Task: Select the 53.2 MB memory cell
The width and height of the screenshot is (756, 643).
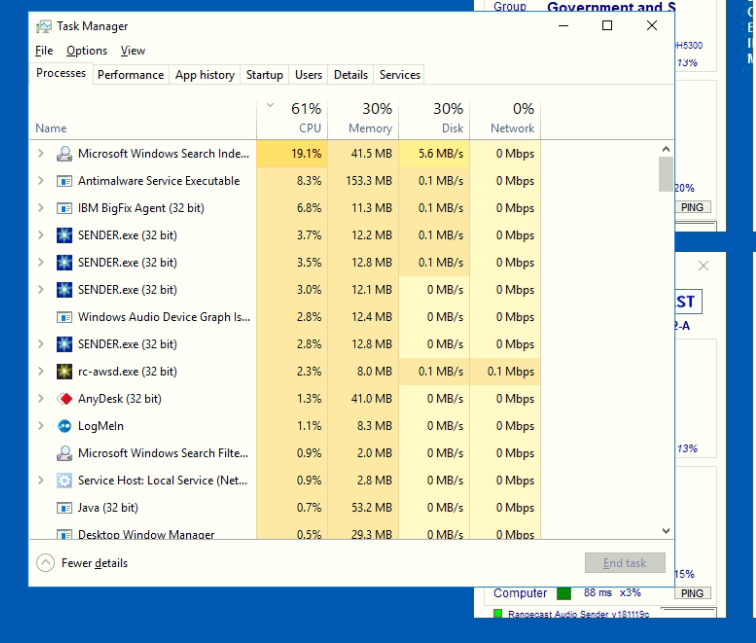Action: (363, 508)
